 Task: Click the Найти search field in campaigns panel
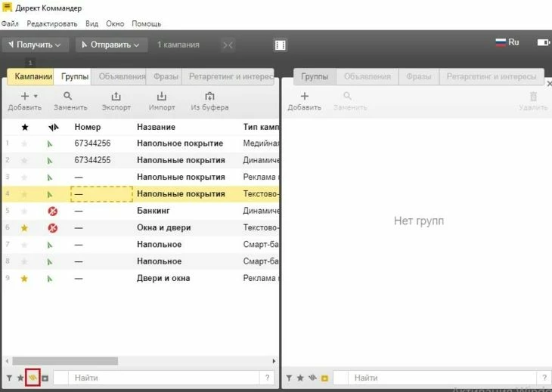[x=163, y=378]
